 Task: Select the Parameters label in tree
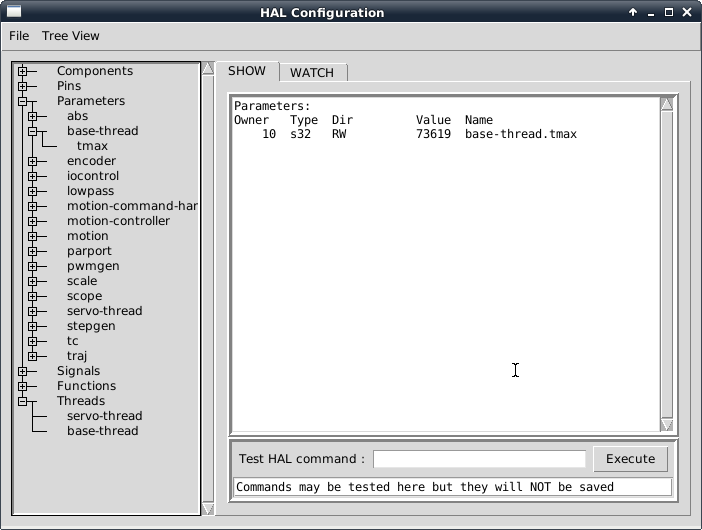[91, 101]
